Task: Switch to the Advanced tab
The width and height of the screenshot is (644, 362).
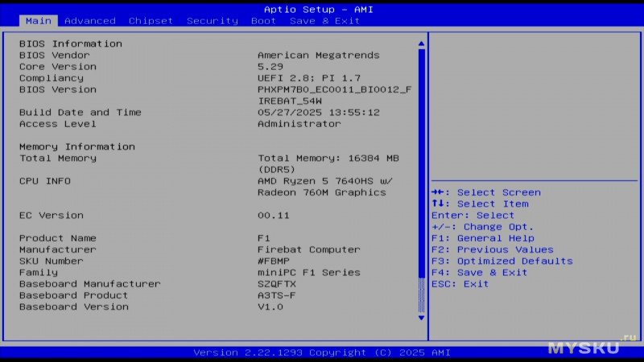Action: pyautogui.click(x=90, y=21)
